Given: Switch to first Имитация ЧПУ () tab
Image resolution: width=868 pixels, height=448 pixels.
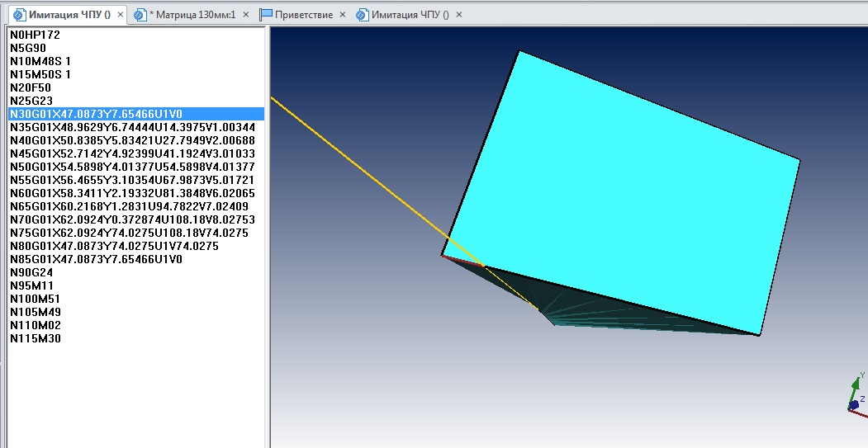Looking at the screenshot, I should click(x=69, y=15).
